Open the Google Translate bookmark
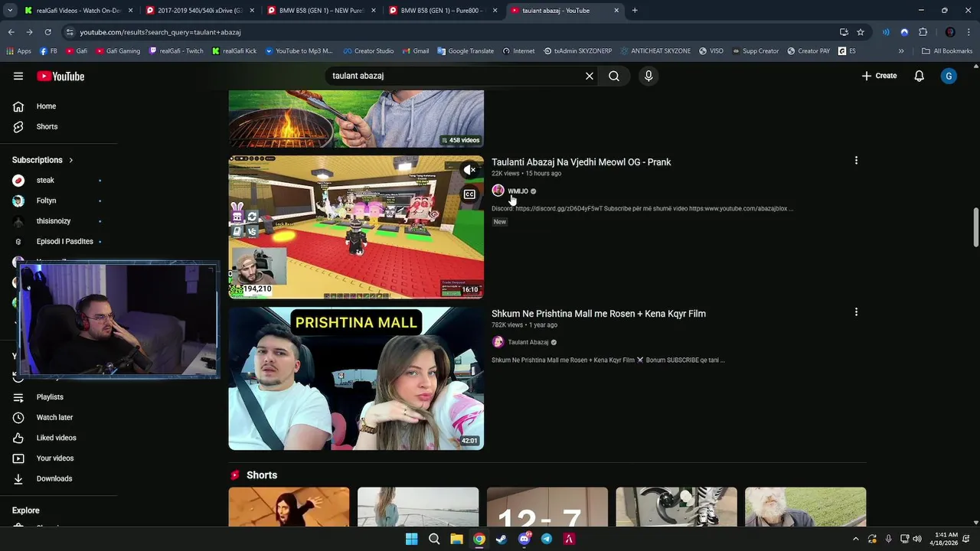Screen dimensions: 980x551 tap(465, 51)
